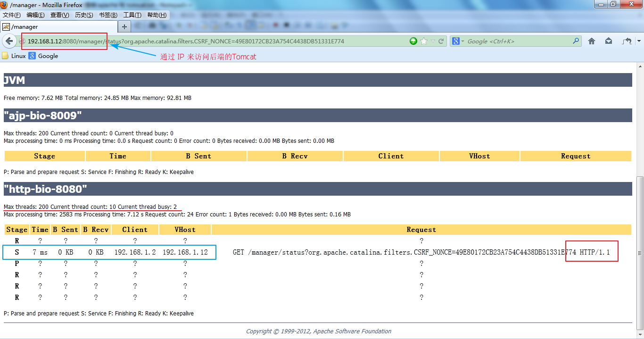The width and height of the screenshot is (644, 339).
Task: Click B Recv header in ajp-bio-8009 table
Action: click(295, 156)
